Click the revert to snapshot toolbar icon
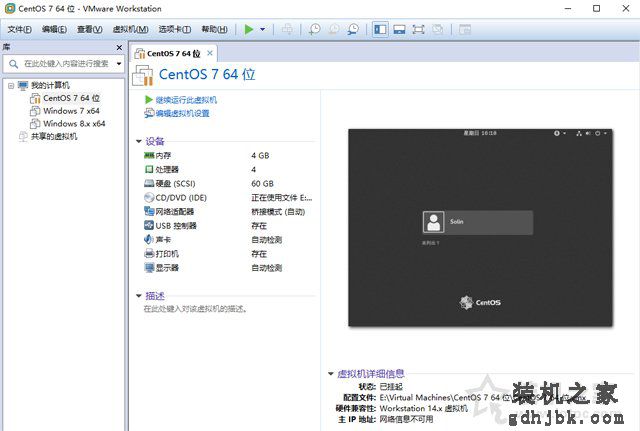 pyautogui.click(x=334, y=29)
